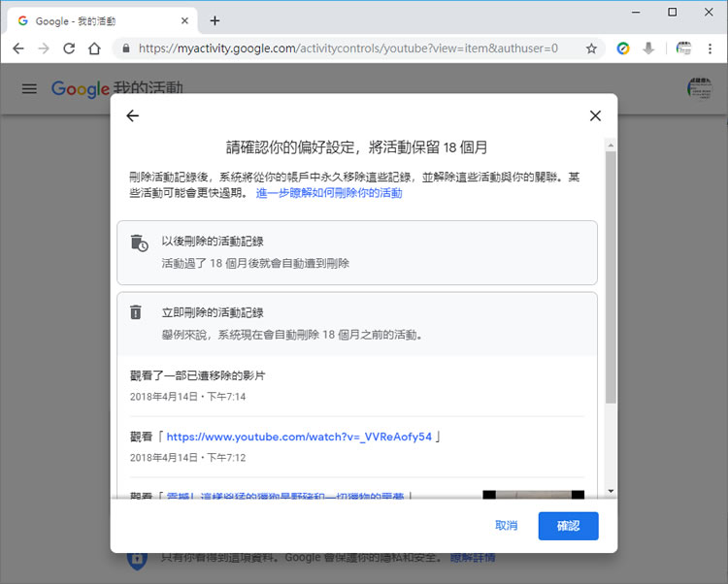This screenshot has height=584, width=728.
Task: Click the account avatar in page header
Action: [x=700, y=88]
